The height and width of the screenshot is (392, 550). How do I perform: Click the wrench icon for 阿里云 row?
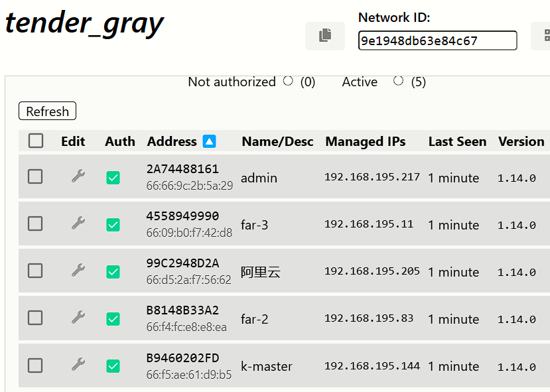coord(78,271)
